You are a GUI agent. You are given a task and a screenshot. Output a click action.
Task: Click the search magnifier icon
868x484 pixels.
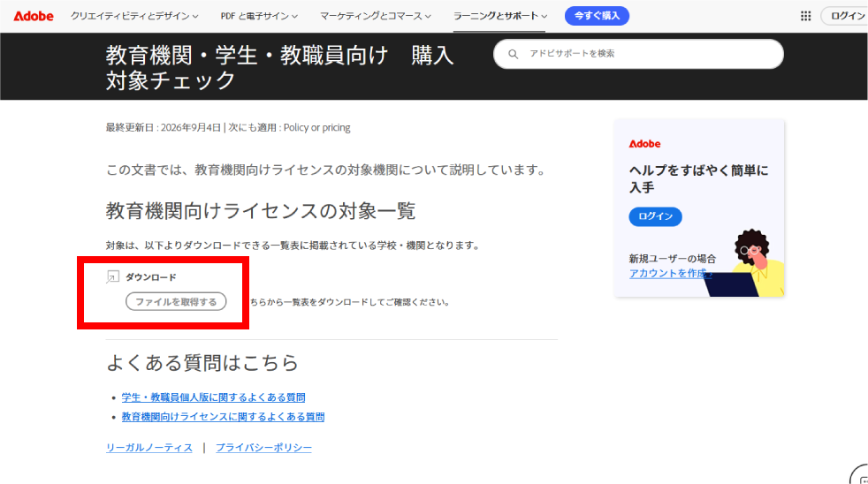tap(514, 54)
